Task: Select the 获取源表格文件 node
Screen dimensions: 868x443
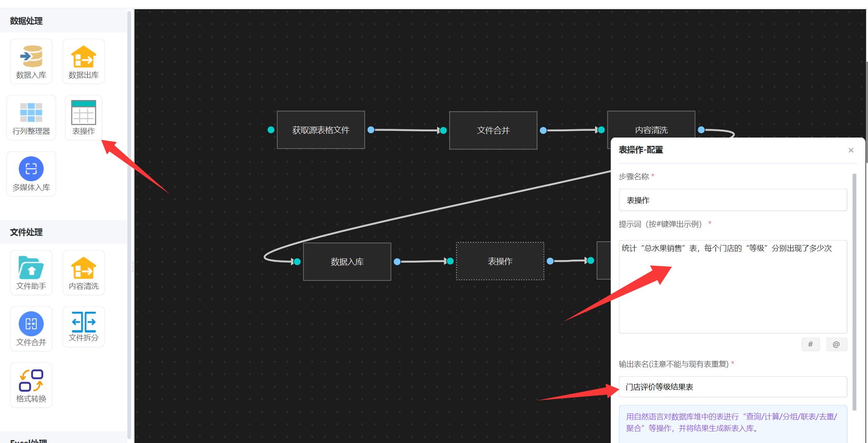Action: (x=321, y=130)
